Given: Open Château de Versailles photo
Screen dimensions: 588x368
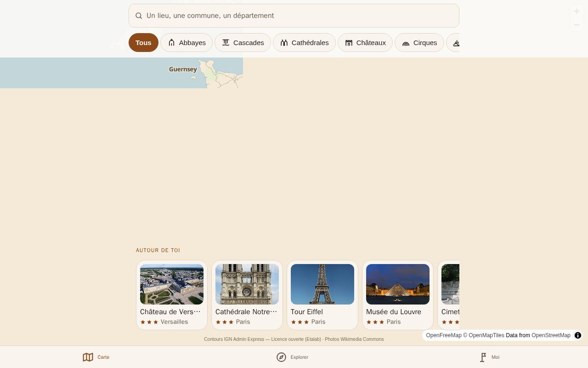Looking at the screenshot, I should (172, 284).
